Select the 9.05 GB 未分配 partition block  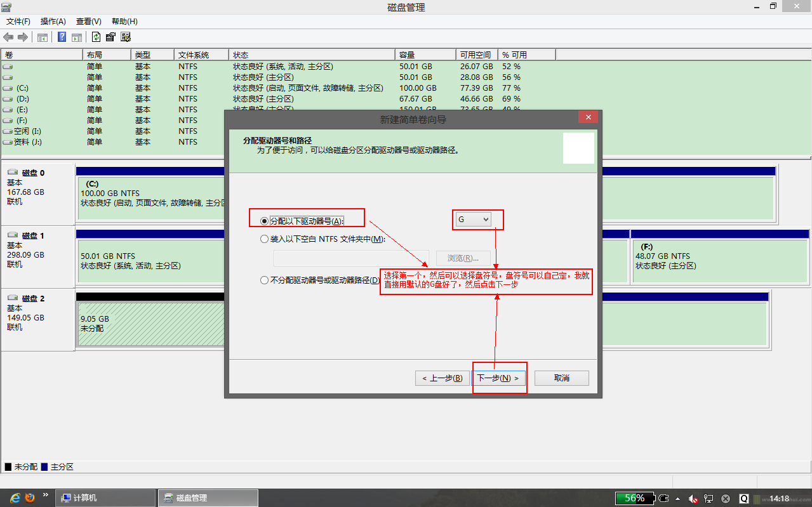151,324
